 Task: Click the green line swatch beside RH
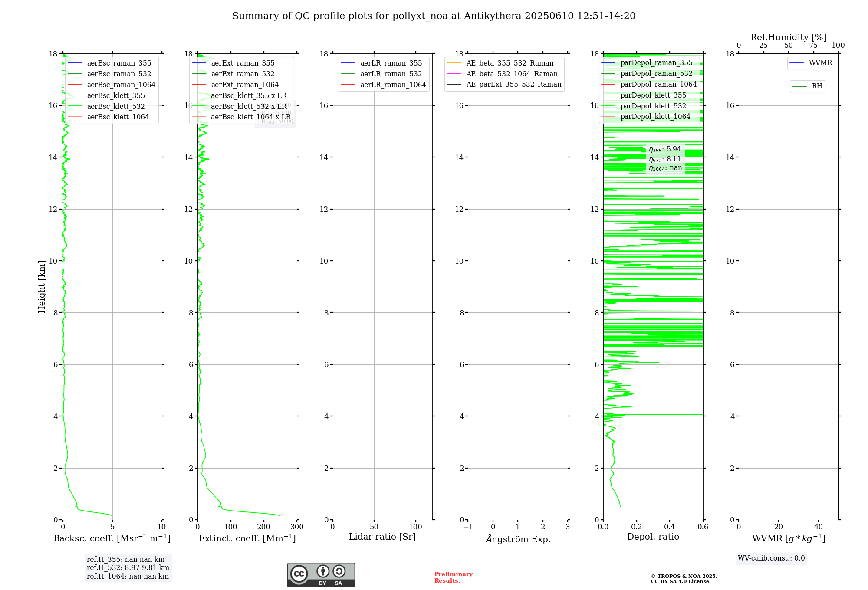(x=799, y=87)
